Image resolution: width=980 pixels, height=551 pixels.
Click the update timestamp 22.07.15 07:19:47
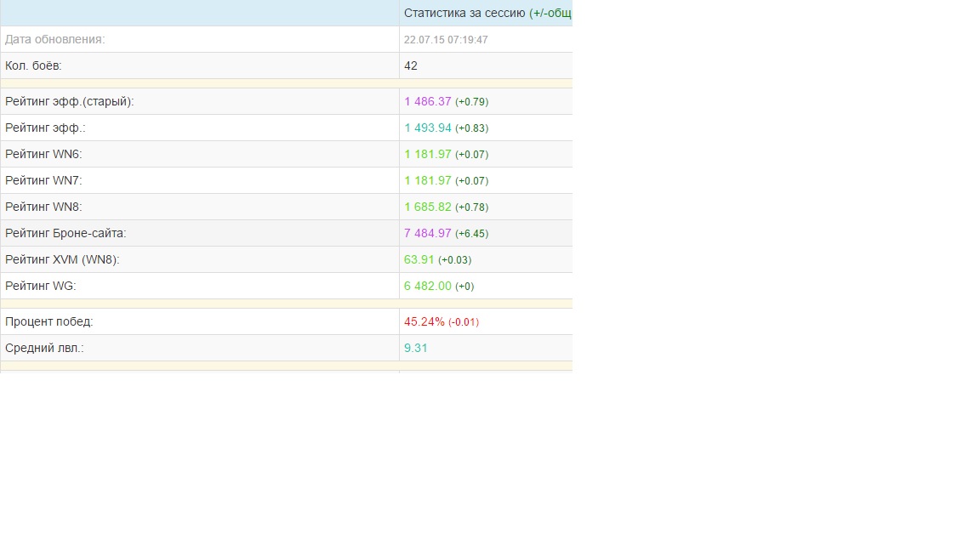446,39
